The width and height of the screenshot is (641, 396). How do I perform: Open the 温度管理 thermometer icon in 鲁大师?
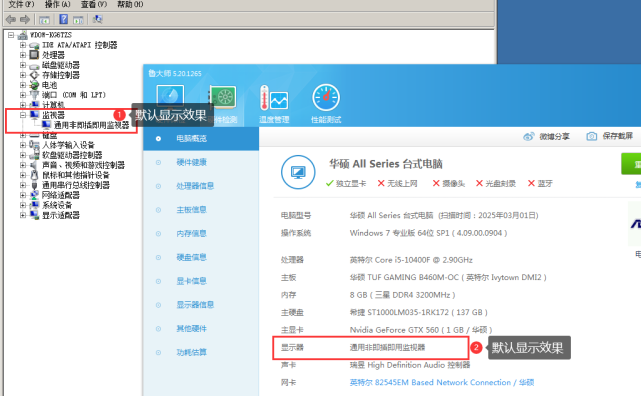click(274, 99)
